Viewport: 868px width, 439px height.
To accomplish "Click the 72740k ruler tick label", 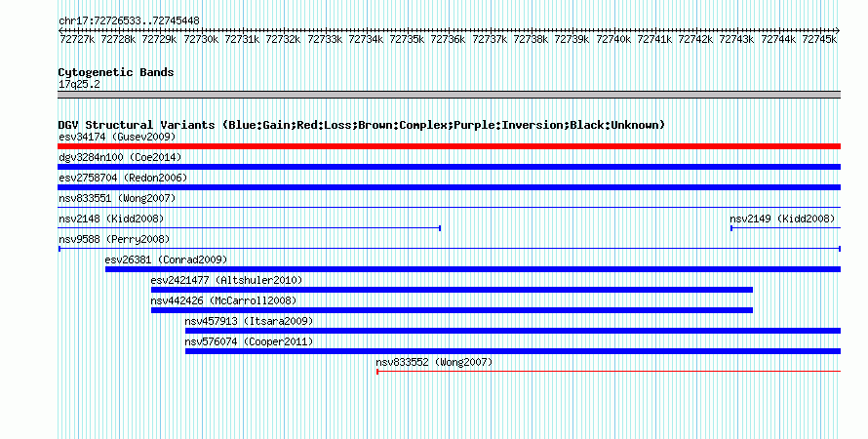I will [613, 39].
